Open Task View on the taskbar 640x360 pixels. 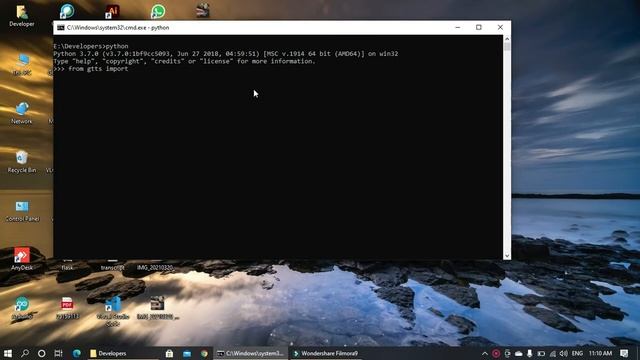(x=58, y=353)
